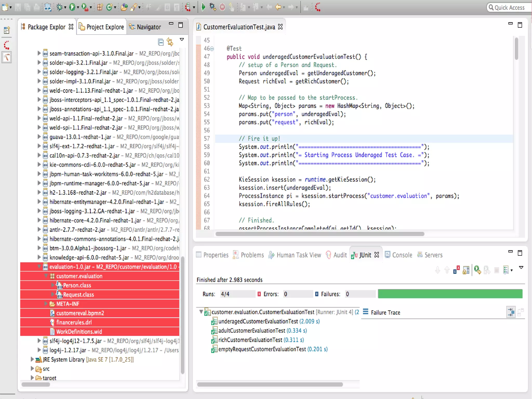
Task: Expand the JRE System Library node
Action: coord(32,359)
